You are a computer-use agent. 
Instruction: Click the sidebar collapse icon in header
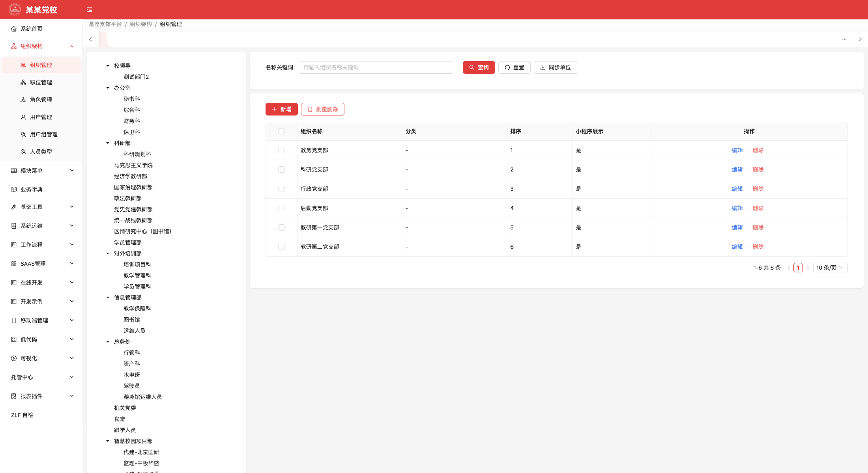(x=90, y=10)
